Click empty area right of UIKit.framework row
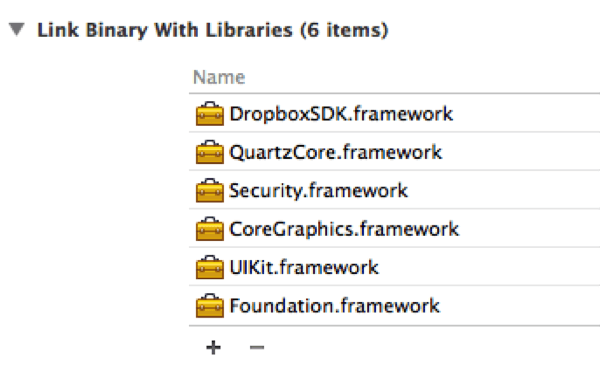Viewport: 600px width, 374px height. point(490,267)
